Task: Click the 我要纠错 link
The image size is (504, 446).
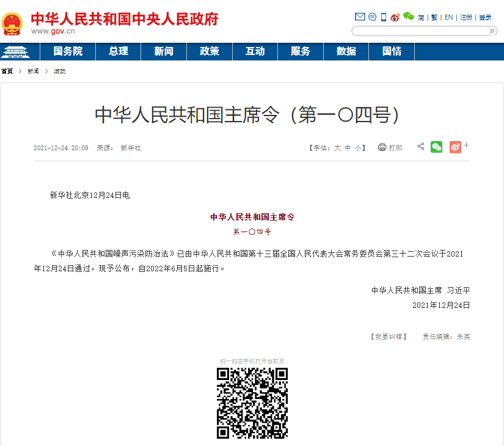Action: 389,337
